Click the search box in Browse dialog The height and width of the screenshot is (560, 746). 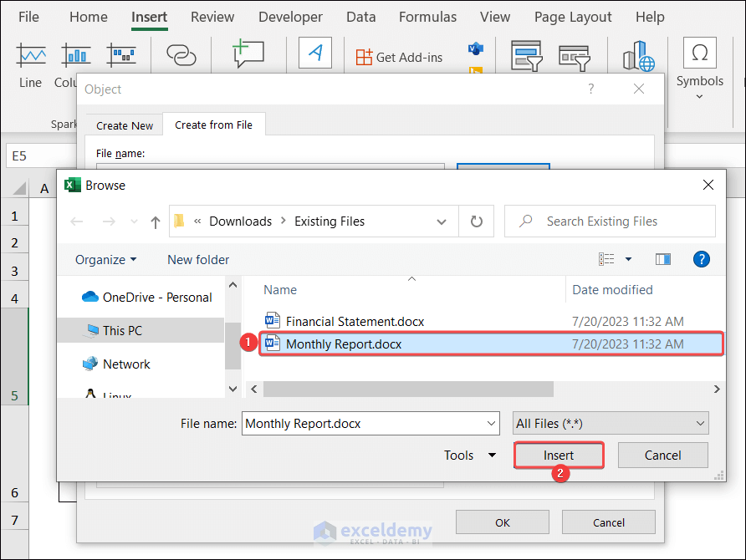[x=610, y=221]
